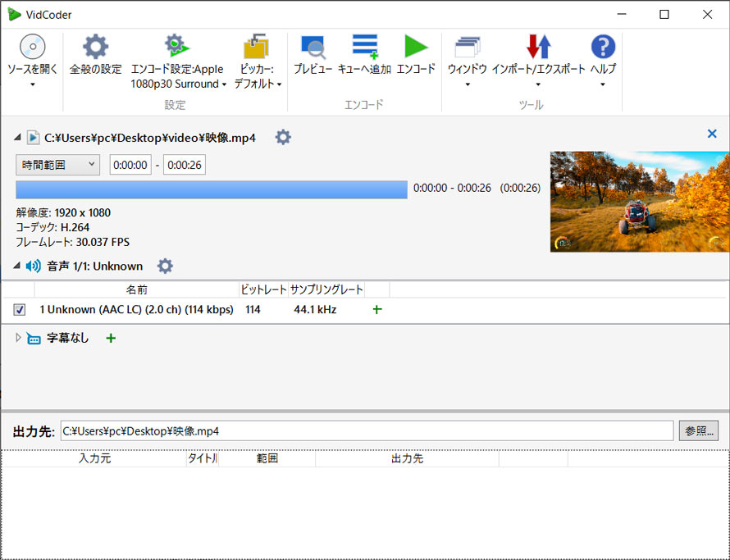This screenshot has height=560, width=730.
Task: Open the インポート/エクスポート menu
Action: pos(538,61)
